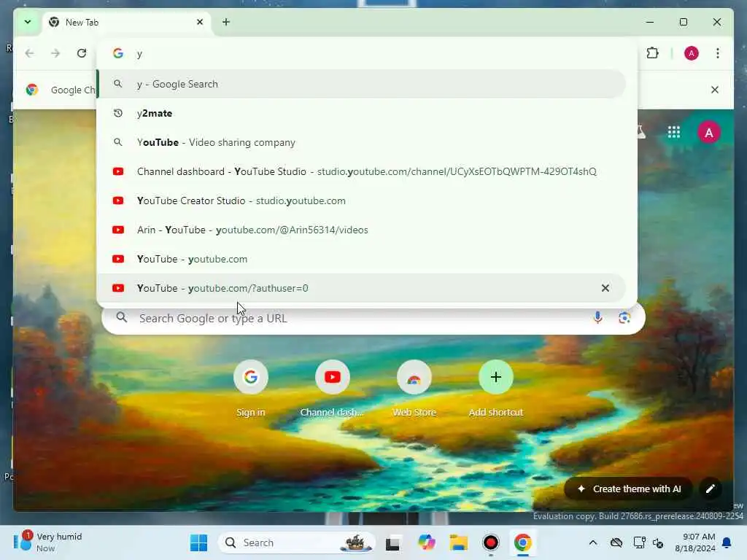Open the Channel dashboard shortcut
Image resolution: width=747 pixels, height=560 pixels.
coord(332,388)
